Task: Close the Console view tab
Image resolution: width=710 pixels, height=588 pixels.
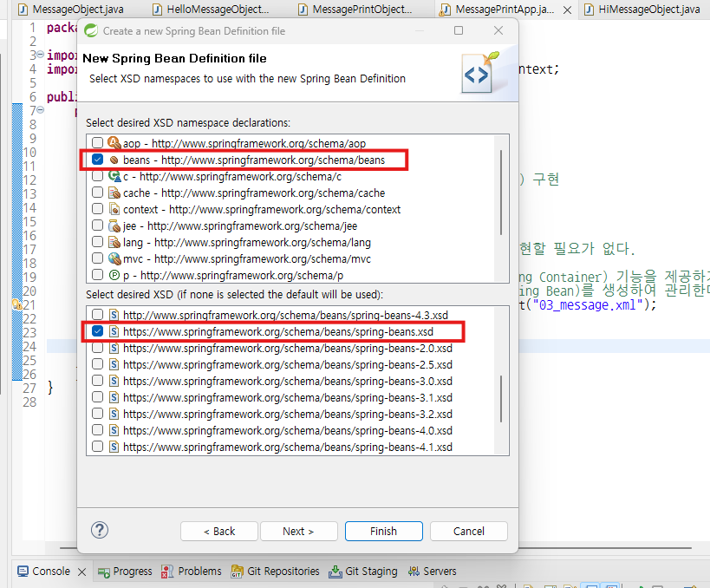Action: (82, 572)
